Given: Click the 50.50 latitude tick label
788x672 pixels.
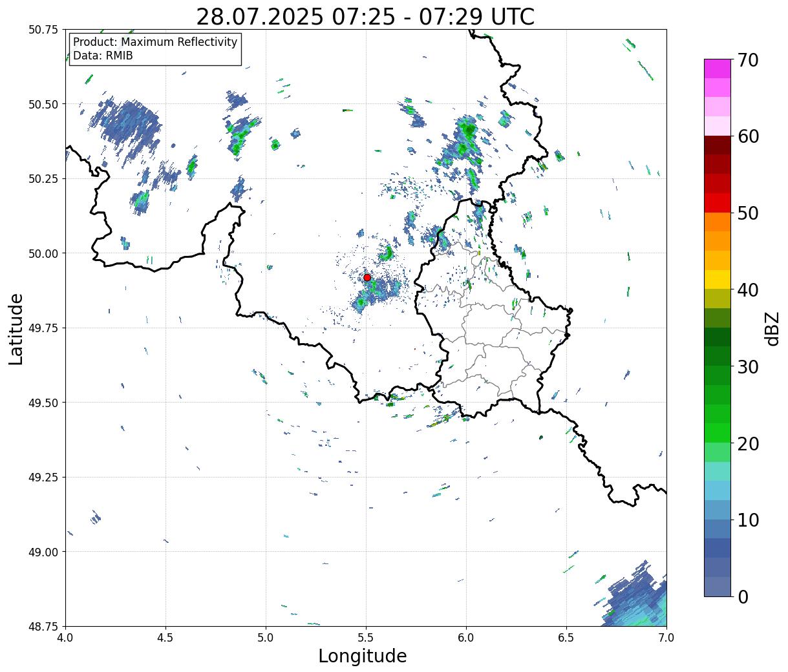Looking at the screenshot, I should [43, 104].
